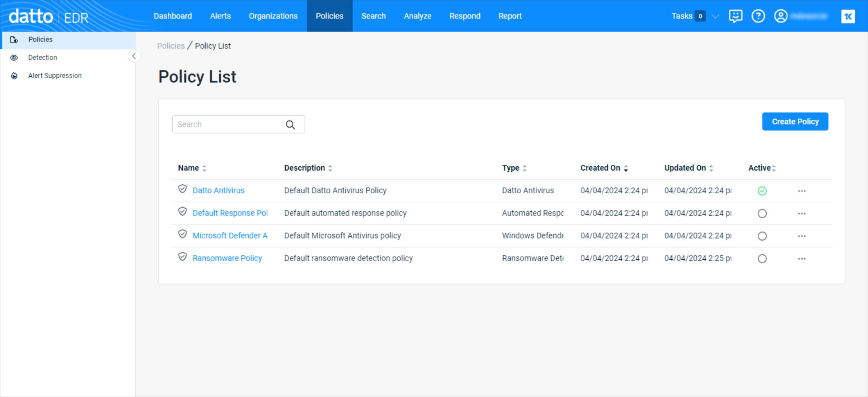The image size is (868, 397).
Task: Activate the Default Response Policy
Action: point(762,214)
